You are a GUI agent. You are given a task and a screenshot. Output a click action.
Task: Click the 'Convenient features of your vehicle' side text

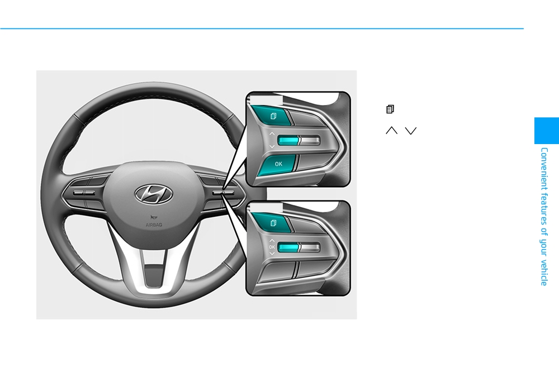coord(544,217)
